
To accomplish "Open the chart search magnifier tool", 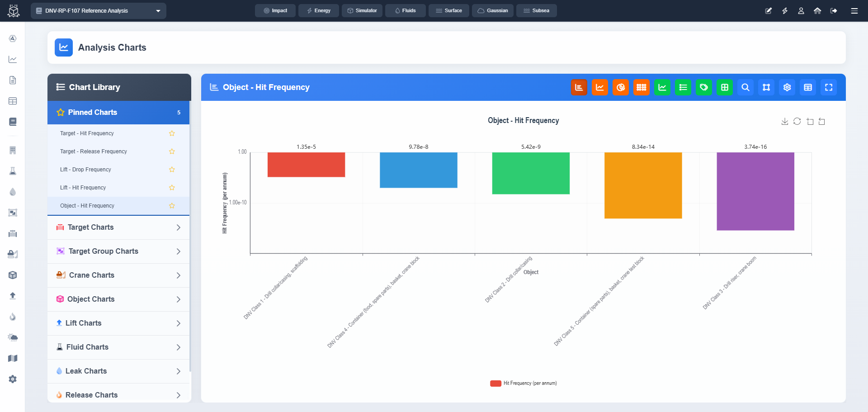I will 745,87.
